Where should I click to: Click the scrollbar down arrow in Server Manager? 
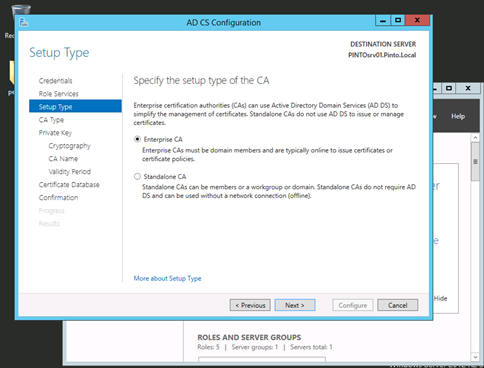coord(475,357)
